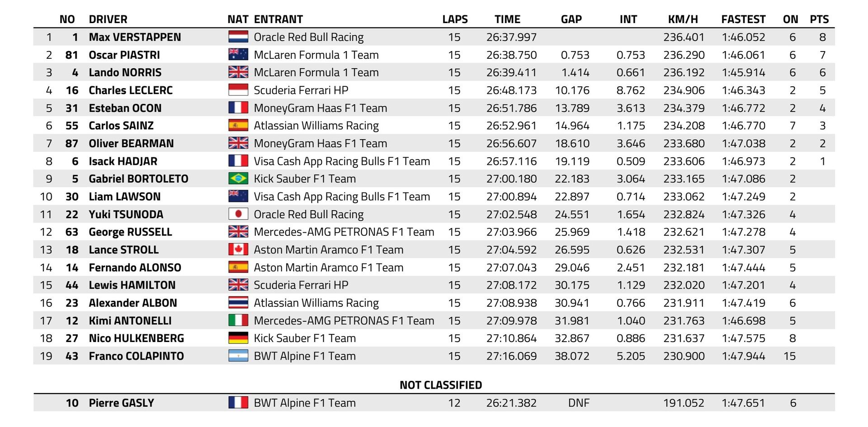The image size is (868, 427).
Task: Click the PTS column header
Action: [x=819, y=19]
